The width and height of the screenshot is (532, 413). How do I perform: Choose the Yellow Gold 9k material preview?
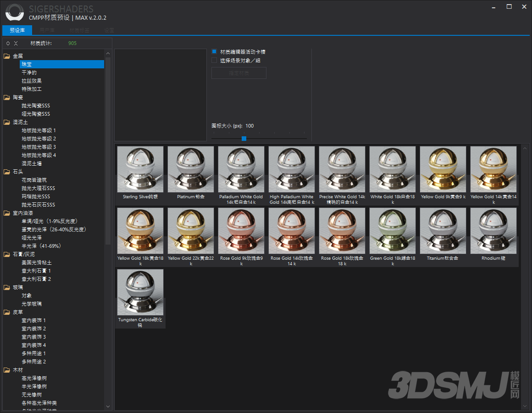pyautogui.click(x=443, y=169)
